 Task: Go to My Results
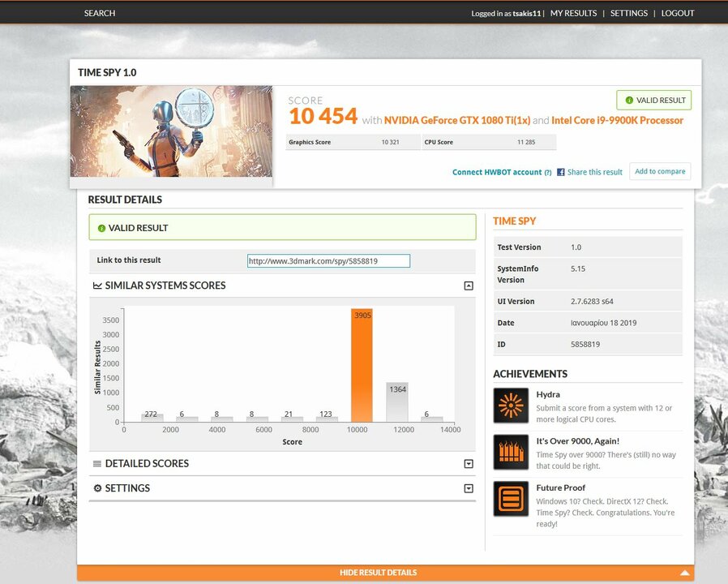pyautogui.click(x=573, y=13)
